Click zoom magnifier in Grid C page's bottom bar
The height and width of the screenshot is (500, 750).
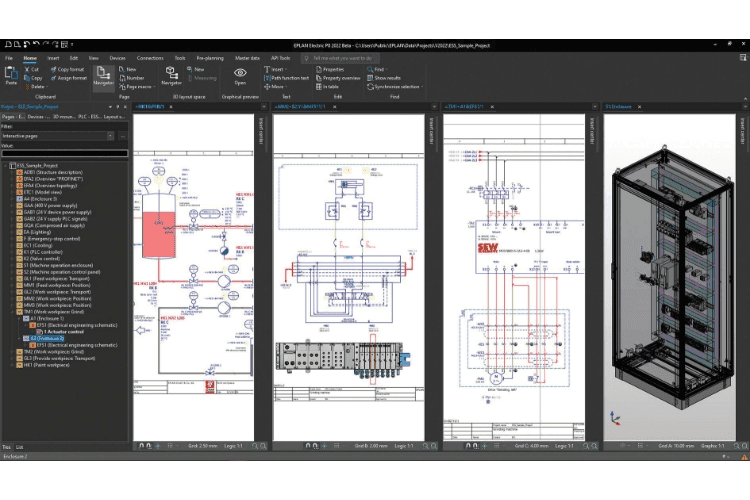(x=586, y=446)
